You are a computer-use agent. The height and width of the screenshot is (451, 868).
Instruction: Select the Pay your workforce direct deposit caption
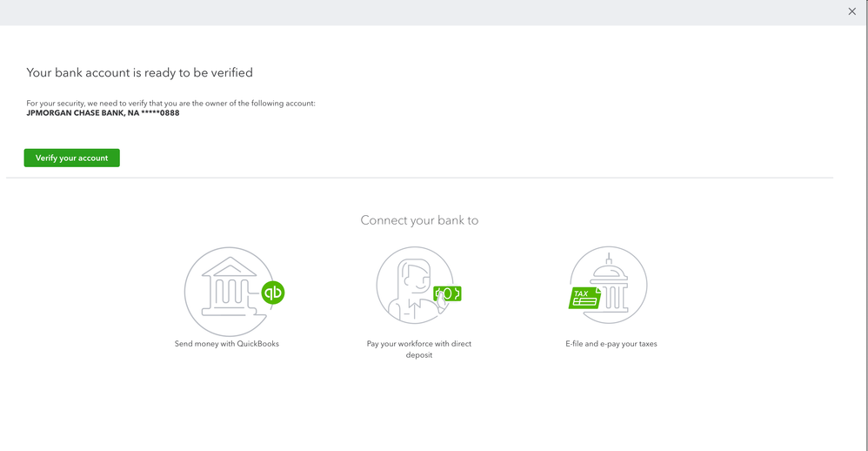tap(418, 344)
